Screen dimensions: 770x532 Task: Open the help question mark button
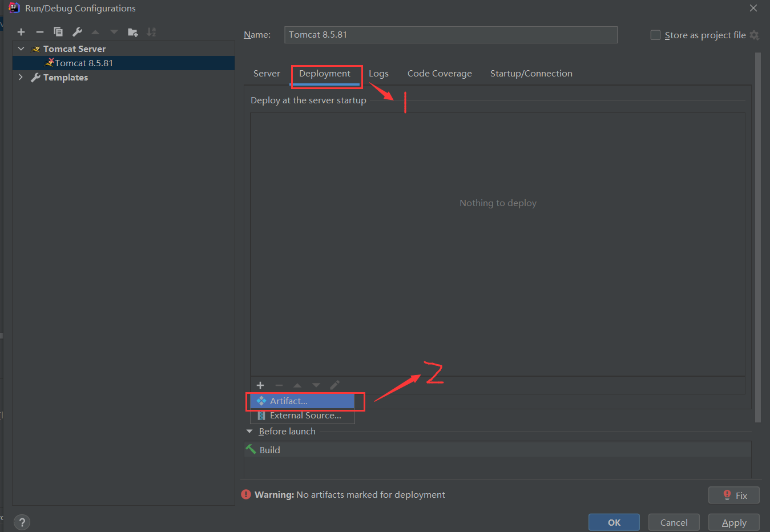point(22,522)
